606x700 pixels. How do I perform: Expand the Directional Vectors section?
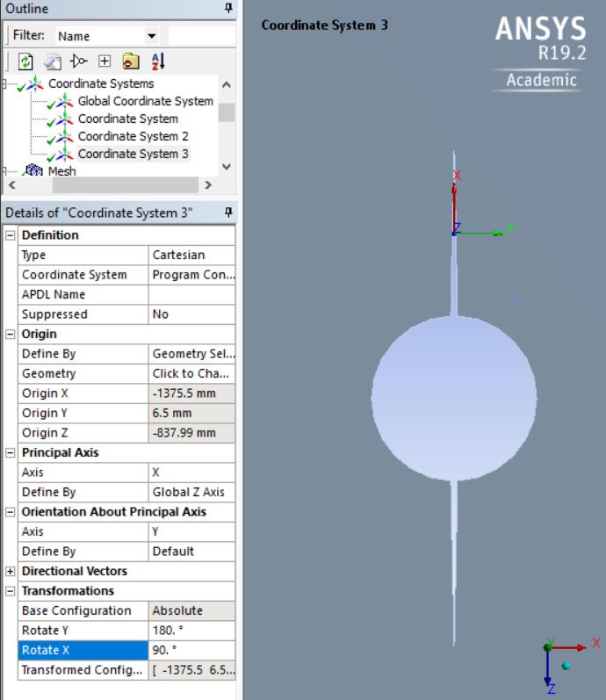click(11, 572)
